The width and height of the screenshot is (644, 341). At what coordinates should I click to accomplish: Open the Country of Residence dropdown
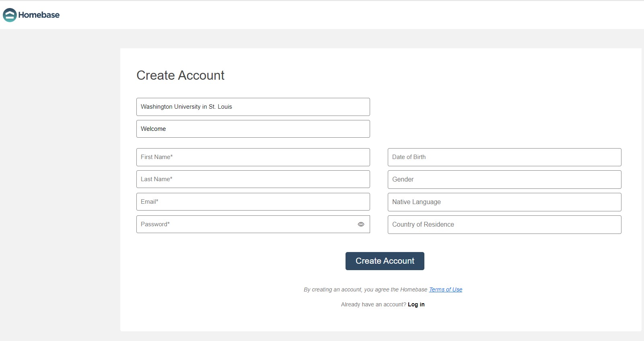click(504, 225)
